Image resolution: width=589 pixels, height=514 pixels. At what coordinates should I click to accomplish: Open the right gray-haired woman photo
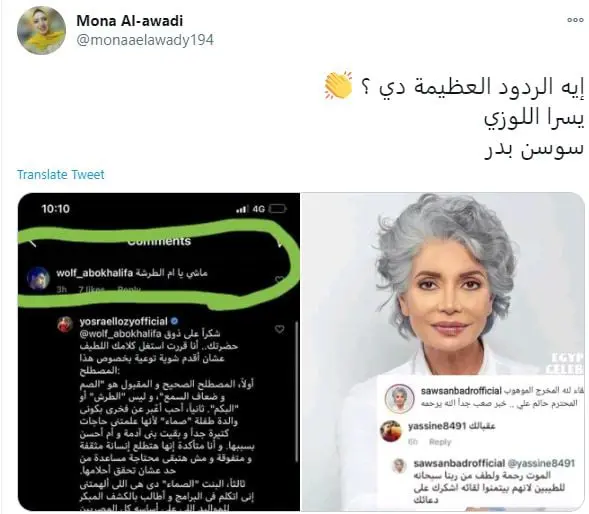point(443,352)
